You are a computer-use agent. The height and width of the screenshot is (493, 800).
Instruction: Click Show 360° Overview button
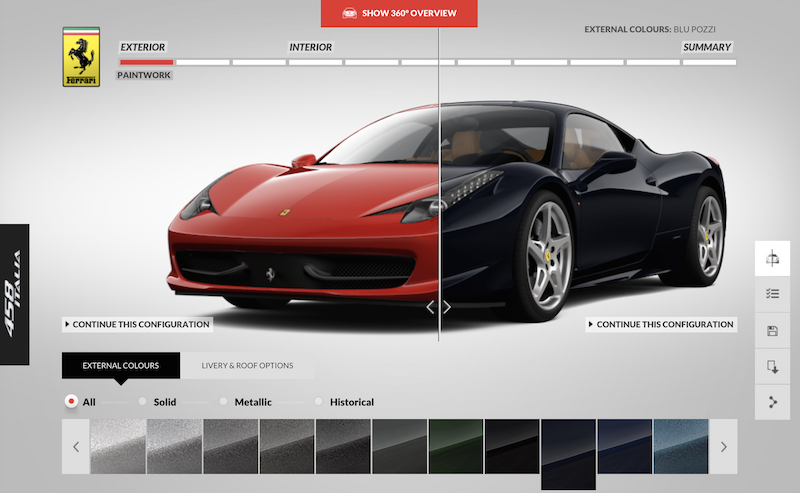point(399,13)
